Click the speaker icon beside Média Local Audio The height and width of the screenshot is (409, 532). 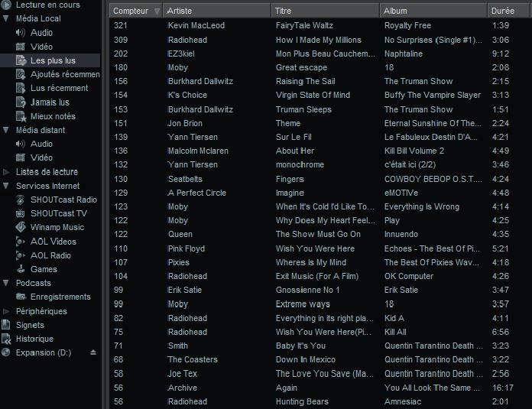tap(21, 33)
